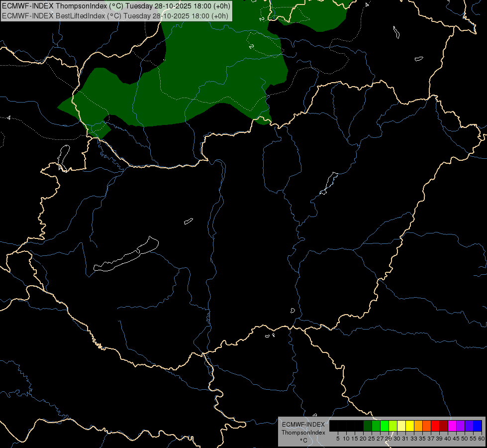Select the red 37-39 legend swatch
487x448 pixels.
[435, 426]
